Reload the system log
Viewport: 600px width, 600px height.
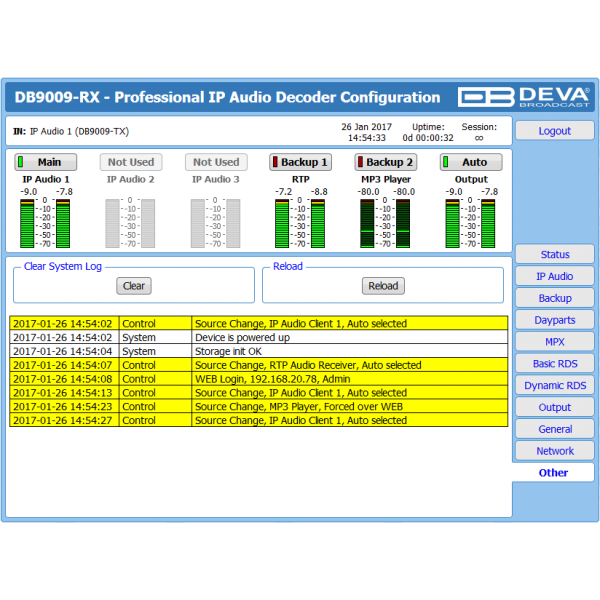pyautogui.click(x=383, y=286)
